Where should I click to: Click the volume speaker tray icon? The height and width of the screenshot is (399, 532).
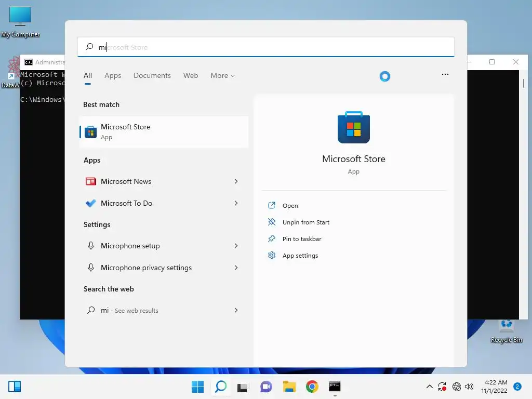[469, 387]
